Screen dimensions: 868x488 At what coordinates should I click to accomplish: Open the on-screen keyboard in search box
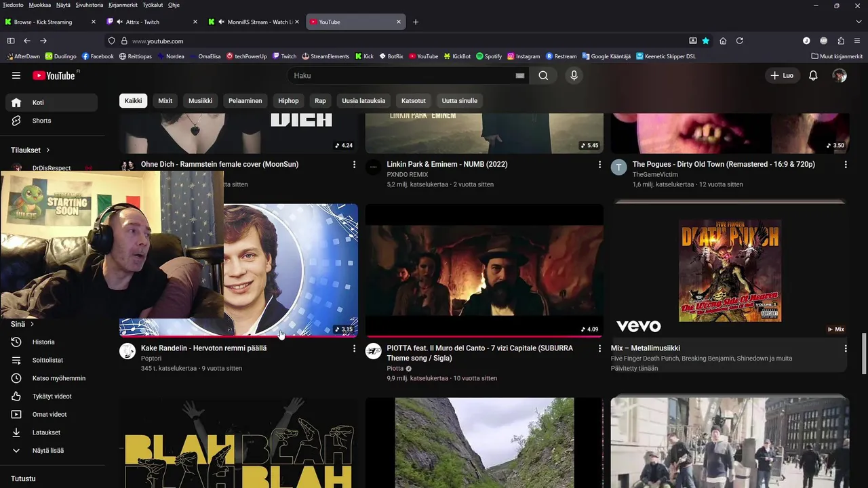click(520, 76)
